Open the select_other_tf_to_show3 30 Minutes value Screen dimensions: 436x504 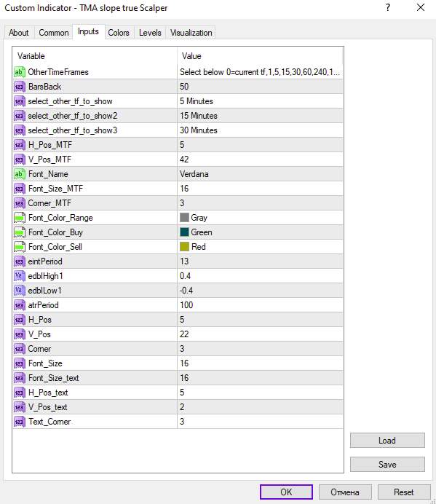(260, 130)
